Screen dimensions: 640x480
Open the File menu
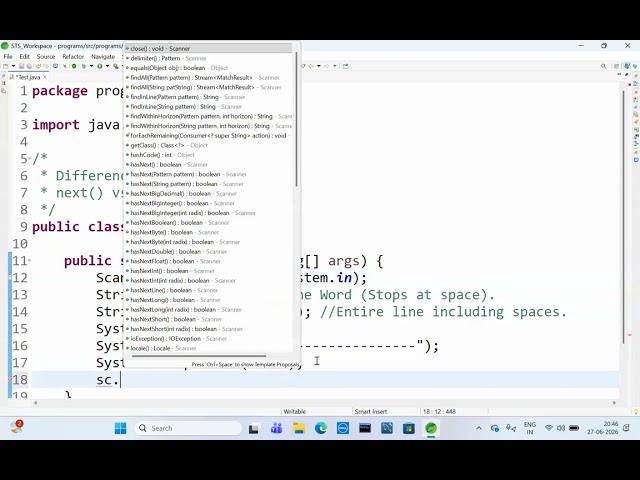point(8,57)
